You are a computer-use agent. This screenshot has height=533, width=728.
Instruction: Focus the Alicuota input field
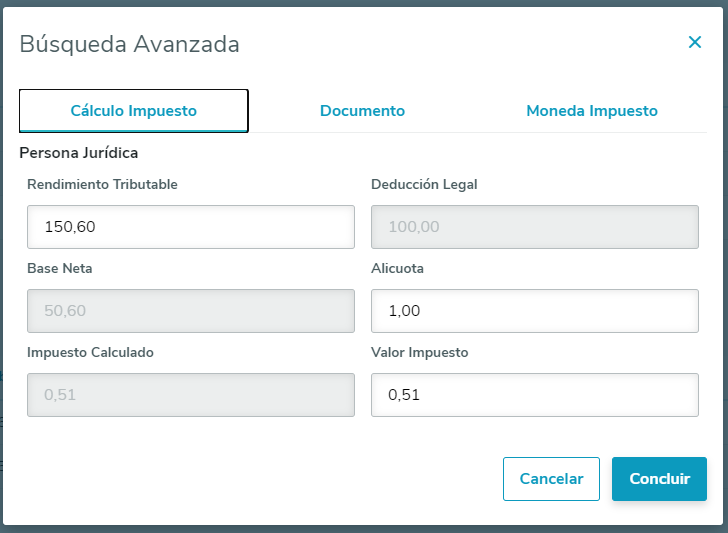coord(534,311)
